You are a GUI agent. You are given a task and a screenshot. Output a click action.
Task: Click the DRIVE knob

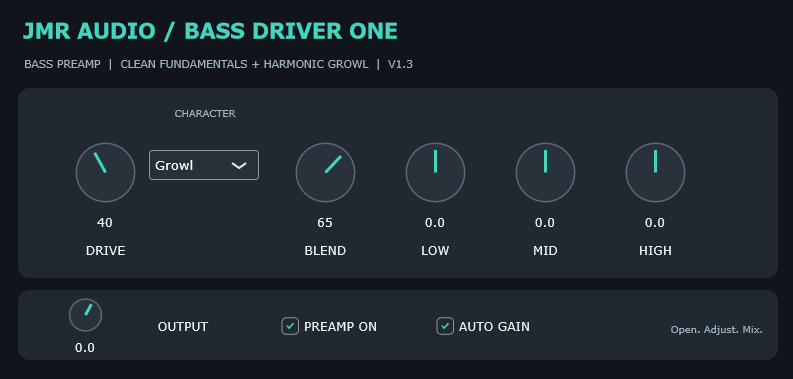105,173
